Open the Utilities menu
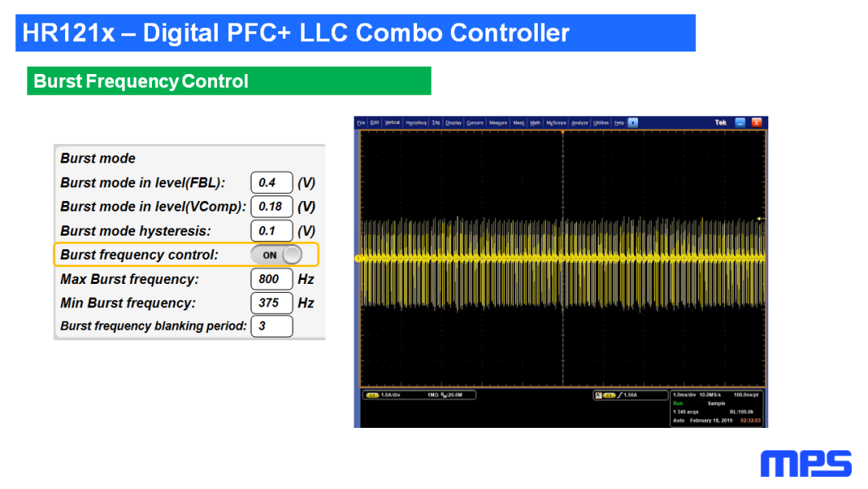Image resolution: width=868 pixels, height=489 pixels. (x=600, y=123)
